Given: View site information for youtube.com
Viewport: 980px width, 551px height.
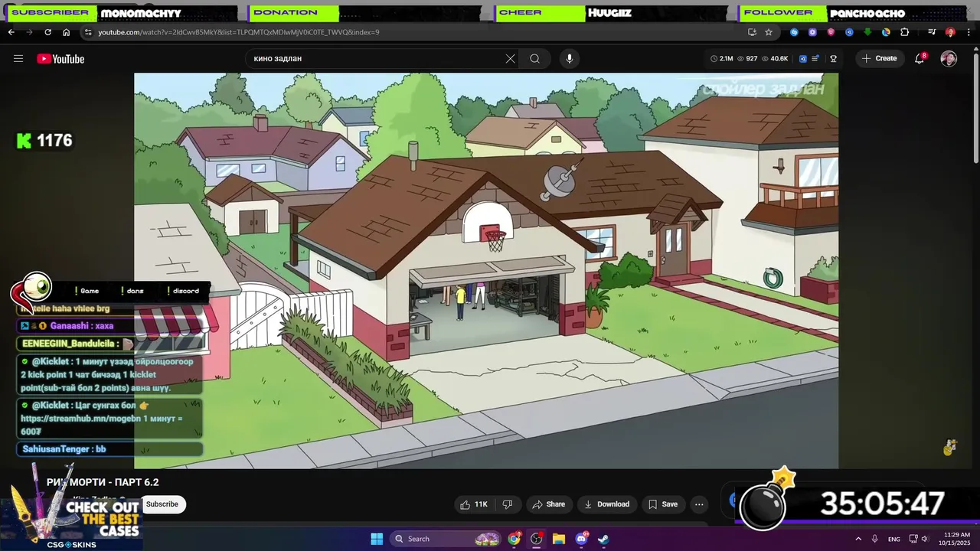Looking at the screenshot, I should pos(88,32).
